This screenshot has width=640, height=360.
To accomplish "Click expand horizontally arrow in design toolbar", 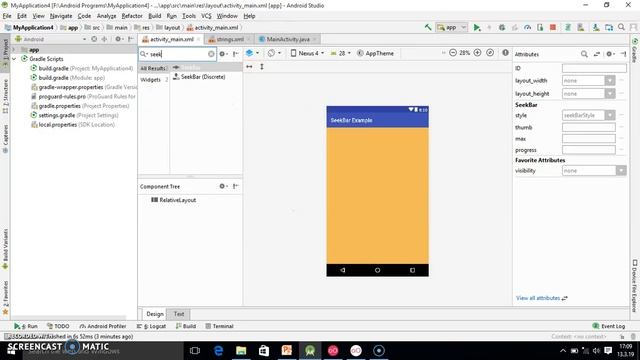I will 249,67.
